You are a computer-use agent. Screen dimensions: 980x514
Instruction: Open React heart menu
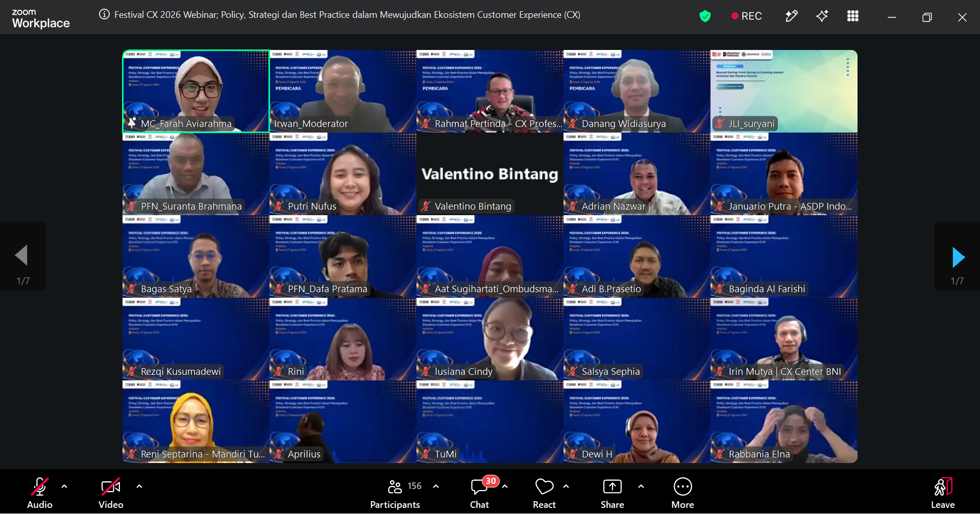click(544, 493)
